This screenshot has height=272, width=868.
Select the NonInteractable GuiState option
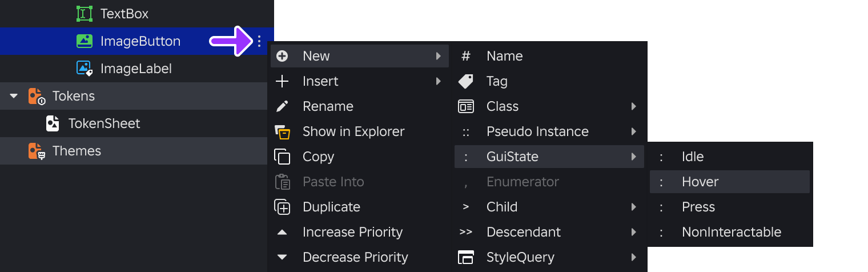click(x=730, y=232)
